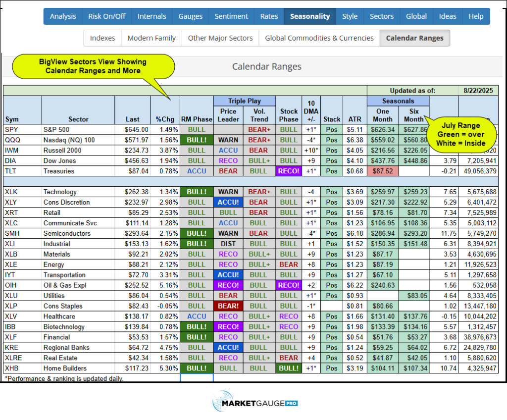Viewport: 507px width, 420px height.
Task: Open Other Major Sectors sub-tab
Action: pyautogui.click(x=220, y=38)
